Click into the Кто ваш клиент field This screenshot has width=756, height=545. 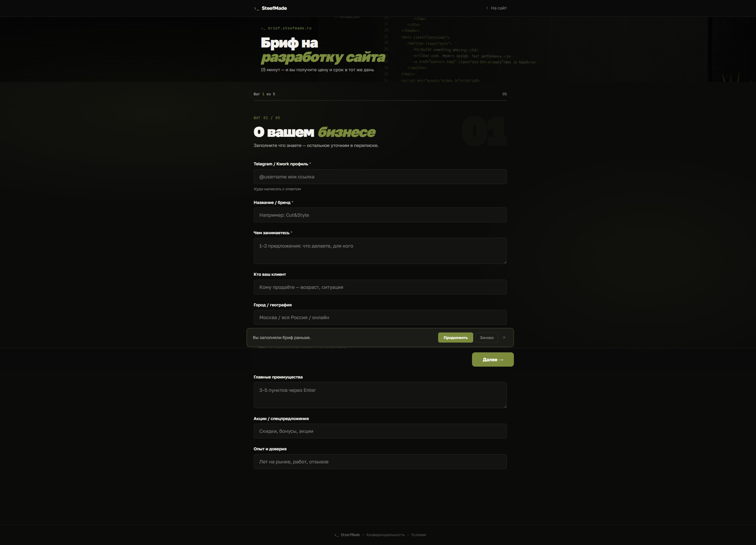[380, 287]
